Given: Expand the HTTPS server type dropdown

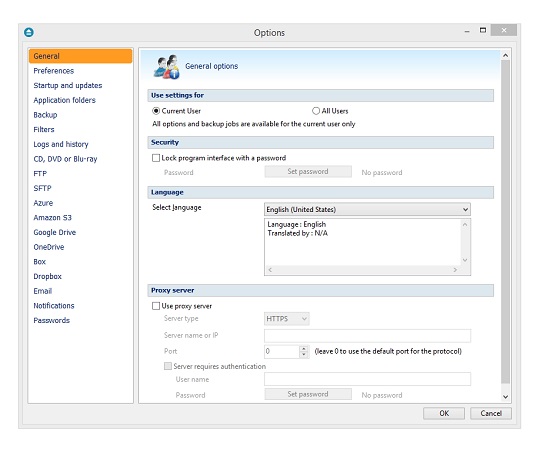Looking at the screenshot, I should click(287, 319).
